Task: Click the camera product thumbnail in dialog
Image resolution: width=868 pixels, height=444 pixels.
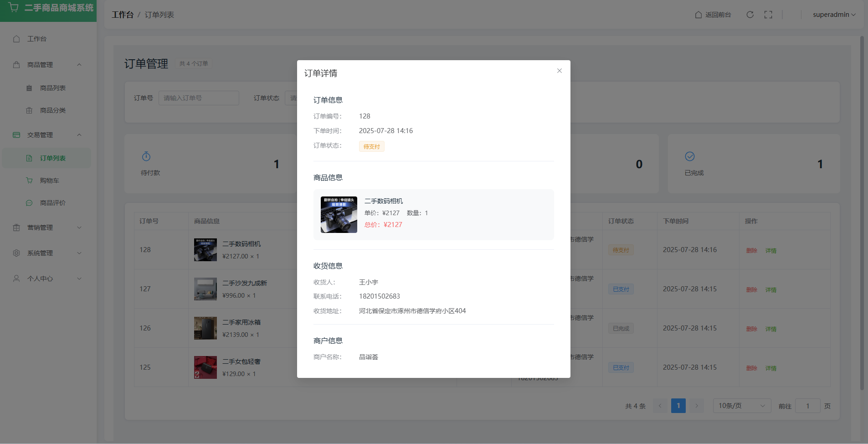Action: (339, 215)
